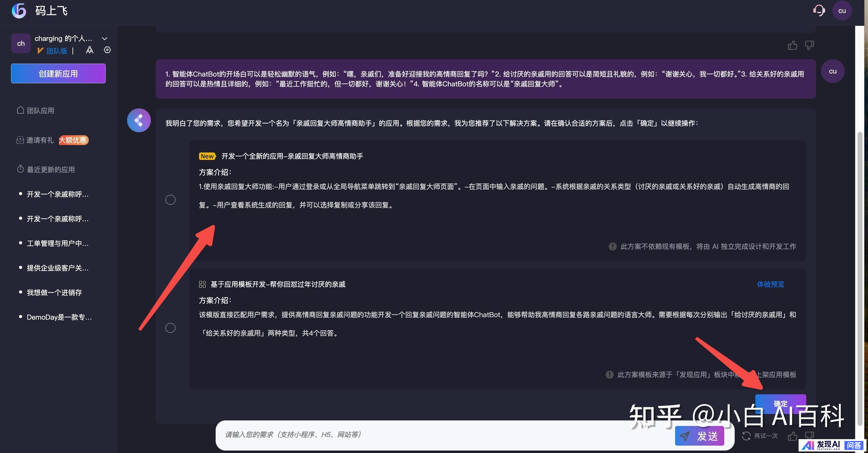
Task: Click the 确定 confirm button
Action: (780, 404)
